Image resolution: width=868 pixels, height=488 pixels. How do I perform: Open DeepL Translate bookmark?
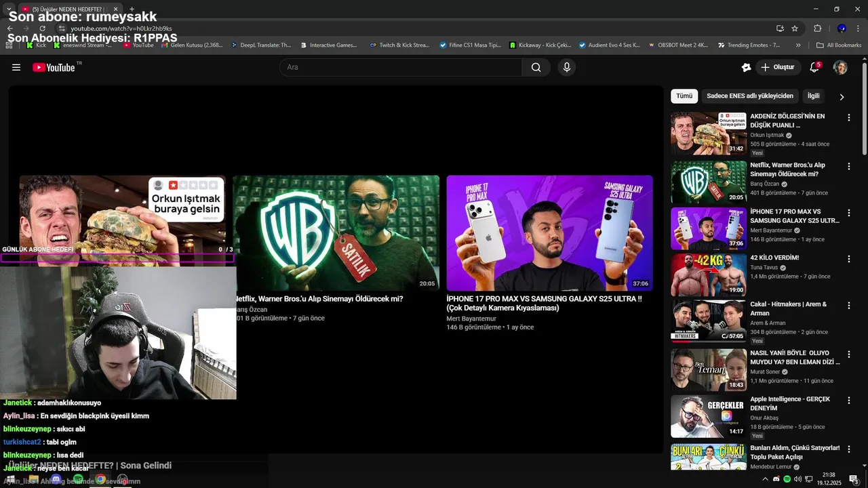click(261, 45)
